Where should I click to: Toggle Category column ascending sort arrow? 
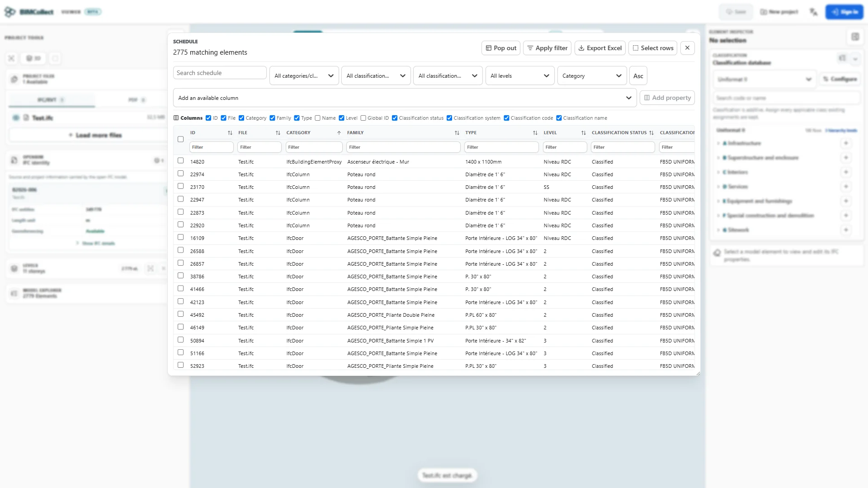coord(339,133)
